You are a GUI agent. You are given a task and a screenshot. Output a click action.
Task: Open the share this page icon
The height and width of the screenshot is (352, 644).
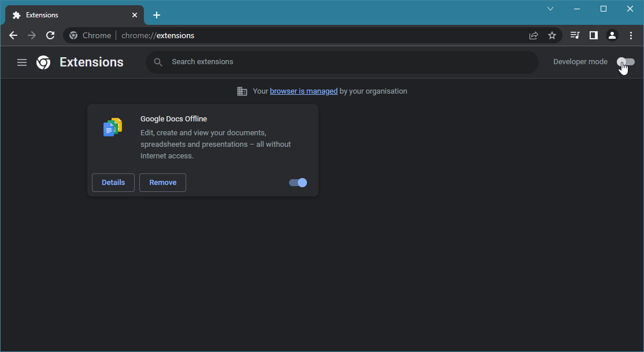pos(534,35)
